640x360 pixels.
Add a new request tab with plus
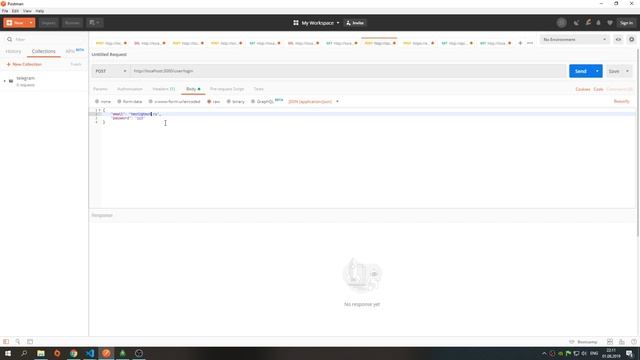pyautogui.click(x=520, y=43)
